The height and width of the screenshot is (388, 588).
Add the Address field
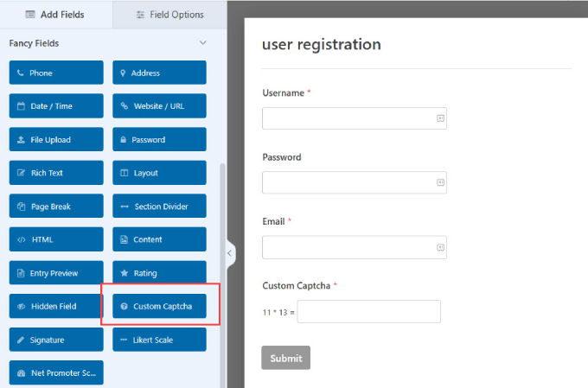tap(159, 73)
